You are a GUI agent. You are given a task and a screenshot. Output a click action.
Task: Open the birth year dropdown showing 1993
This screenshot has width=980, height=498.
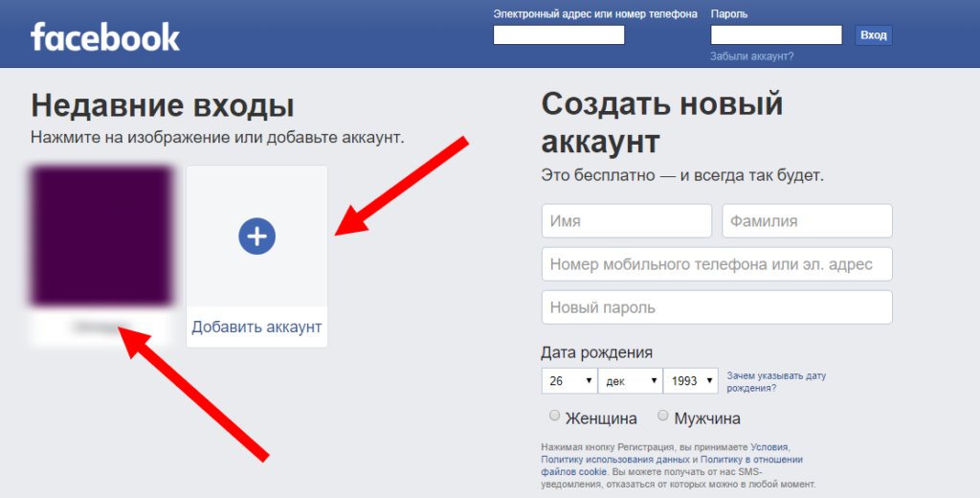[691, 380]
